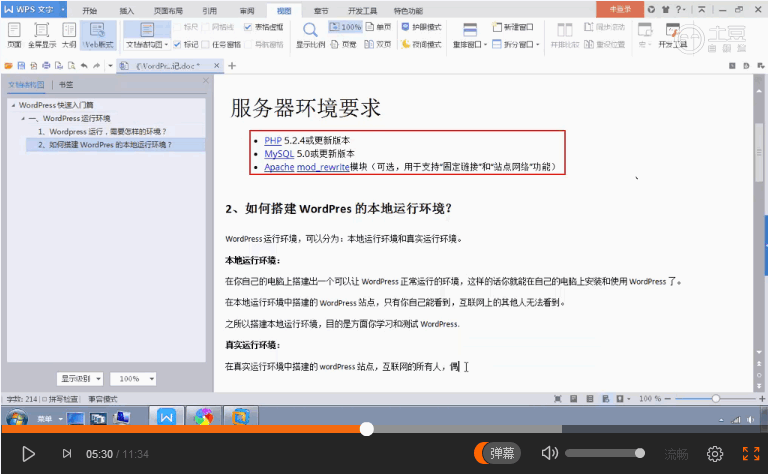This screenshot has width=768, height=474.
Task: Toggle 网格线 gridlines checkbox
Action: coord(206,27)
